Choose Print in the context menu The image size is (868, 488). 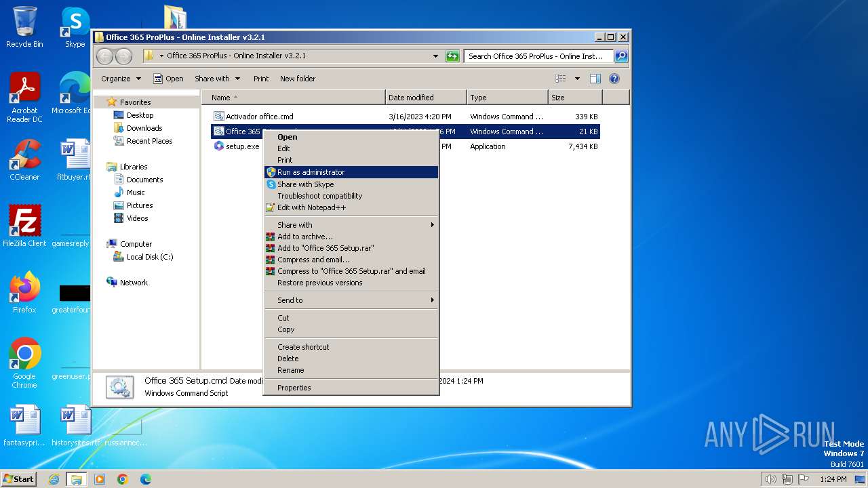[351, 160]
